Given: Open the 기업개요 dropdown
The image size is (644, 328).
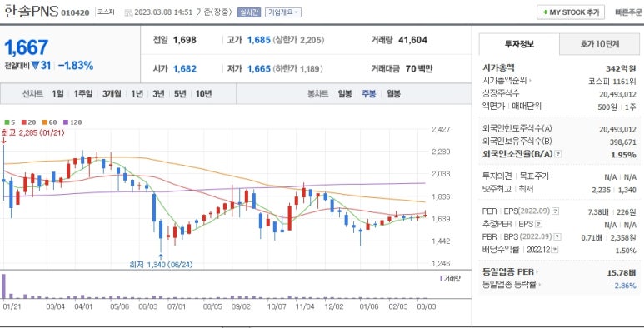Looking at the screenshot, I should (x=283, y=12).
